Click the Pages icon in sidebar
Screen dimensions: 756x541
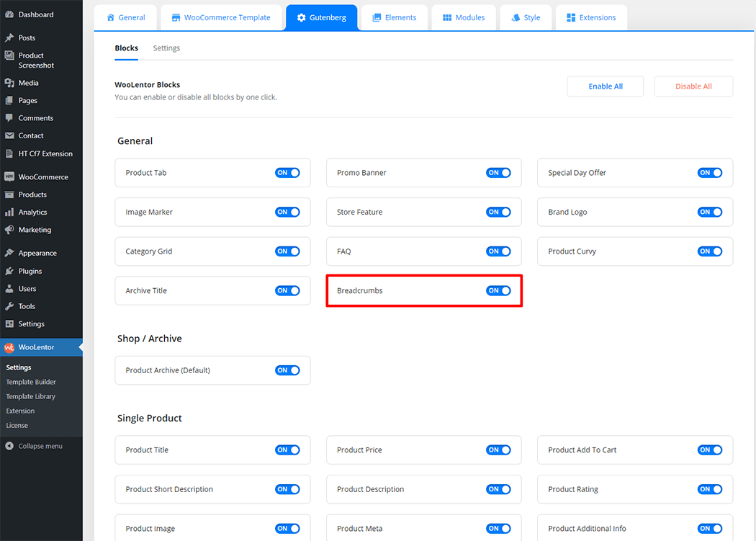(x=9, y=100)
